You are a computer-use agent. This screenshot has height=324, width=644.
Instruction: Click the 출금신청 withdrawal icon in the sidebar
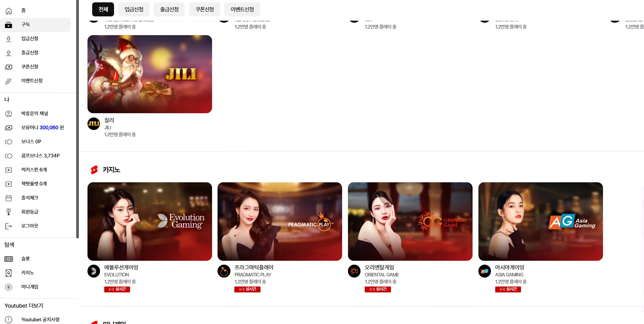click(9, 53)
